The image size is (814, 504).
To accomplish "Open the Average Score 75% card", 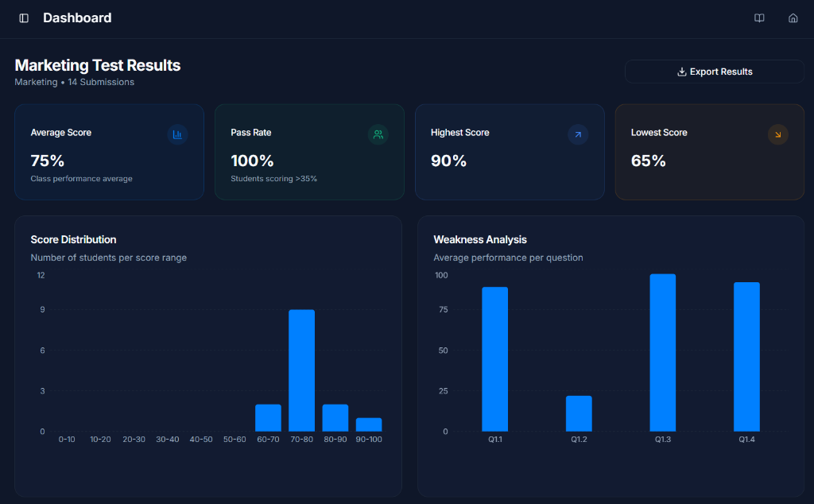I will 109,152.
